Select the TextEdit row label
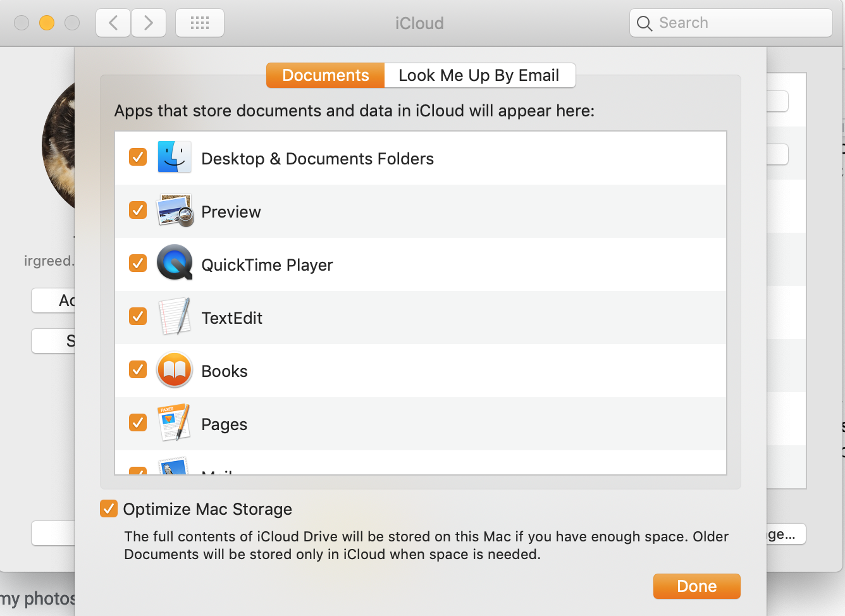The height and width of the screenshot is (616, 845). coord(231,318)
